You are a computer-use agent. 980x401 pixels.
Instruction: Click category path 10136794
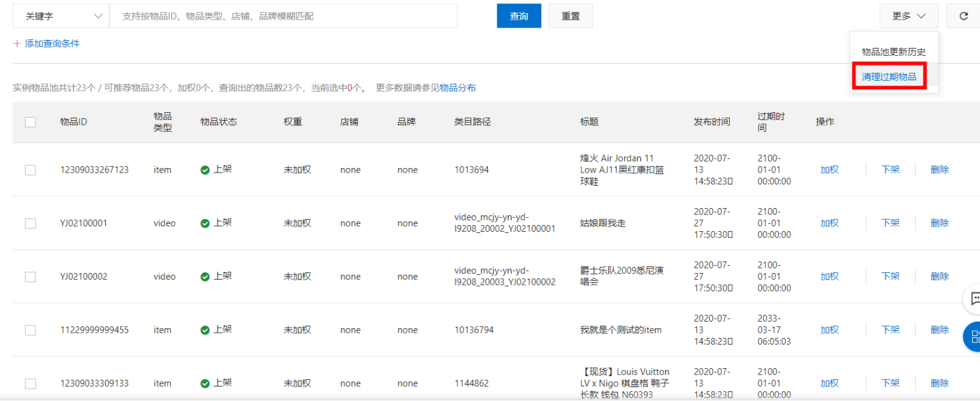coord(474,330)
